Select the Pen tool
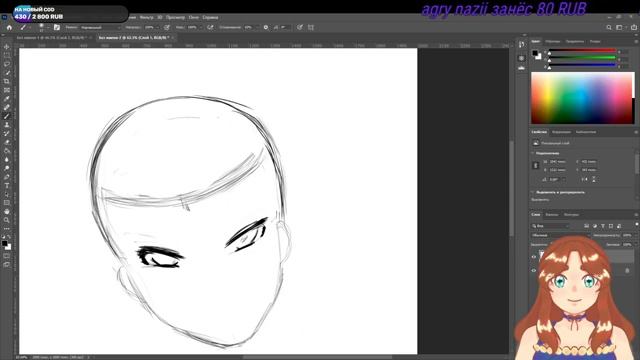This screenshot has width=640, height=360. click(x=7, y=177)
